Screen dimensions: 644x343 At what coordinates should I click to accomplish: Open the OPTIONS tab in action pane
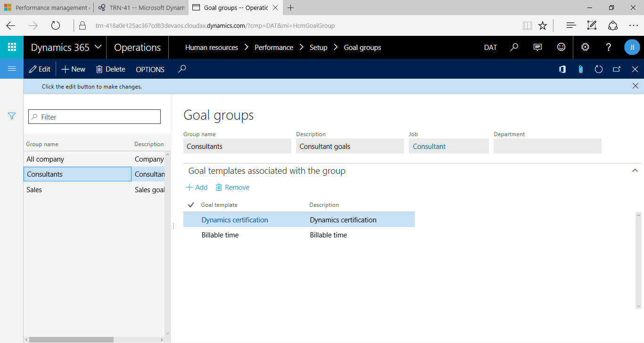point(150,69)
